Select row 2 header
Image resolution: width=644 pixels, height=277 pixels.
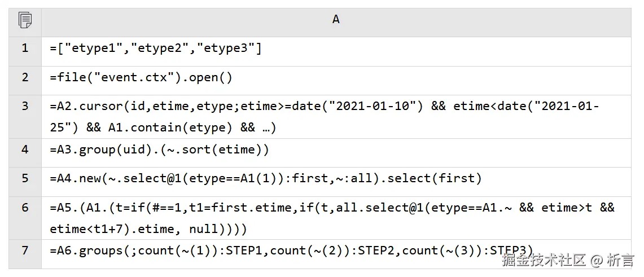click(x=25, y=77)
